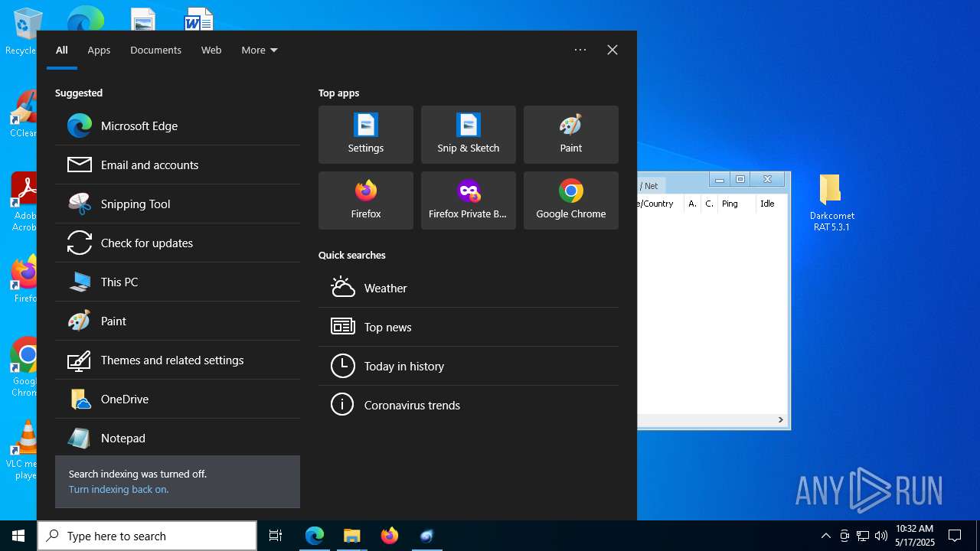The image size is (980, 551).
Task: Open Windows Start menu button
Action: pos(18,536)
